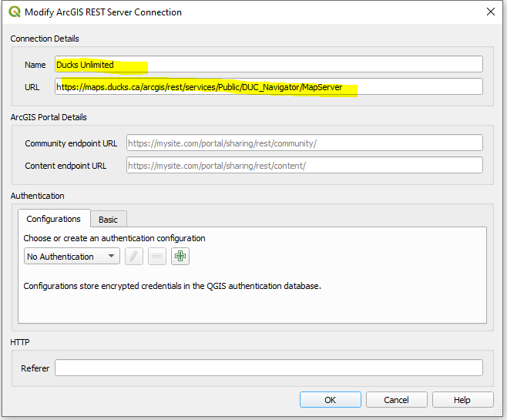The height and width of the screenshot is (420, 507).
Task: Click the 'Configurations store encrypted credentials' note
Action: point(172,286)
